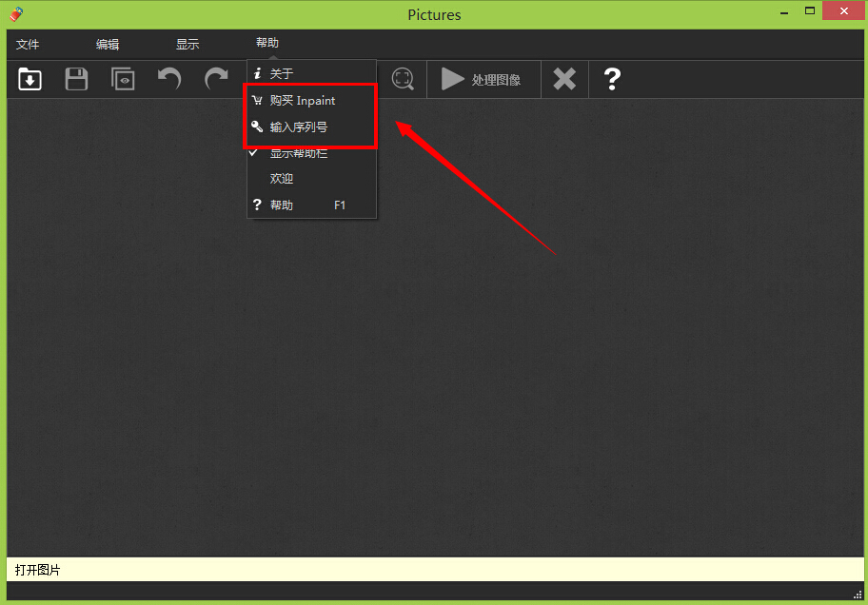This screenshot has height=605, width=868.
Task: Open the 编辑 menu
Action: (108, 45)
